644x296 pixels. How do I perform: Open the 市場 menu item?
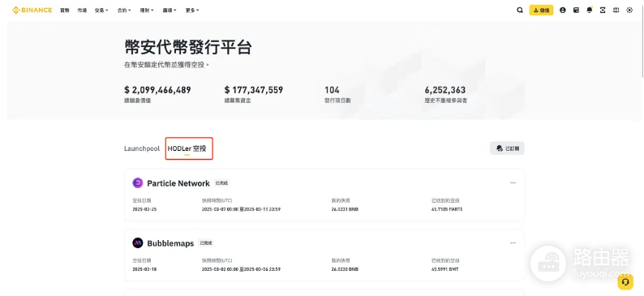[82, 11]
